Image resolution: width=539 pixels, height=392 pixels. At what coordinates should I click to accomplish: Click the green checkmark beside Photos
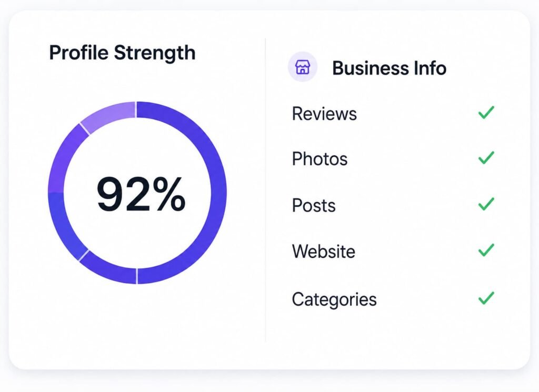coord(486,158)
